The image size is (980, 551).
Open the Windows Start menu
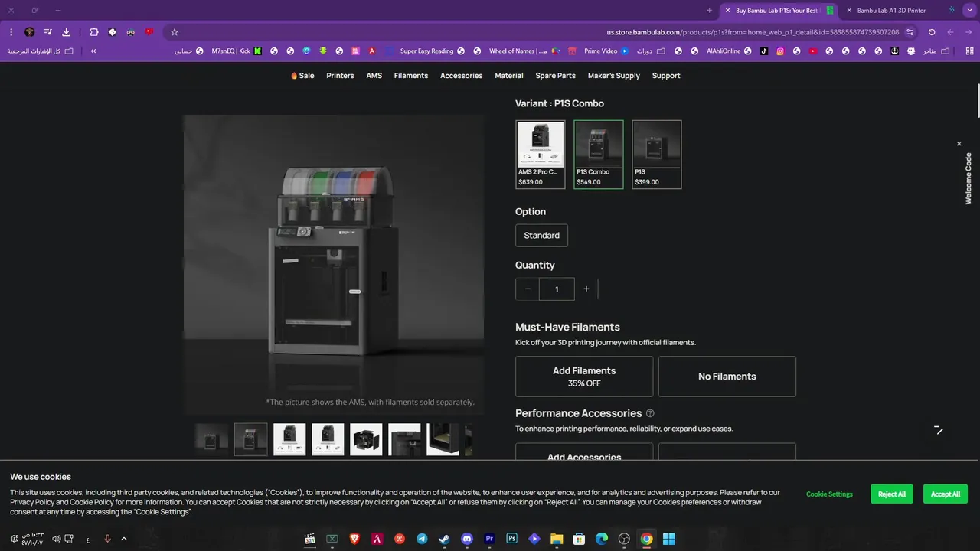coord(668,539)
